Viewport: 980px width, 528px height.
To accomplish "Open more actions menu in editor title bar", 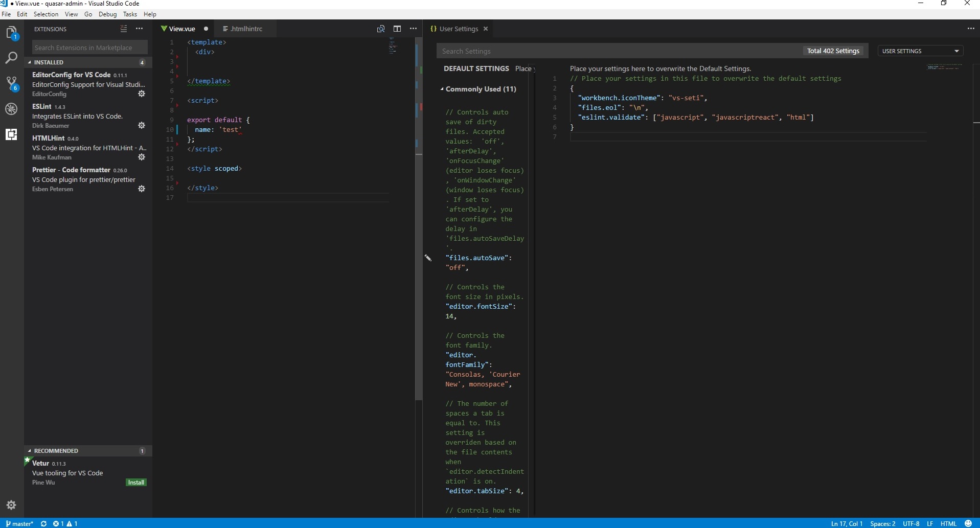I will (413, 29).
